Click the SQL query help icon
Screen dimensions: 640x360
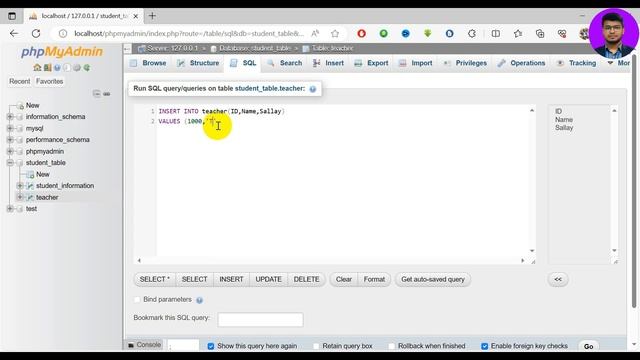(x=313, y=89)
